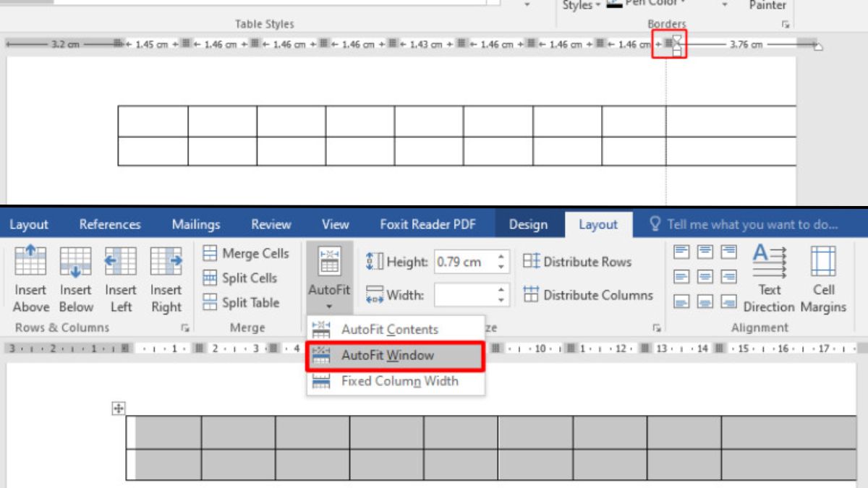The height and width of the screenshot is (488, 868).
Task: Click the table move handle
Action: [119, 409]
